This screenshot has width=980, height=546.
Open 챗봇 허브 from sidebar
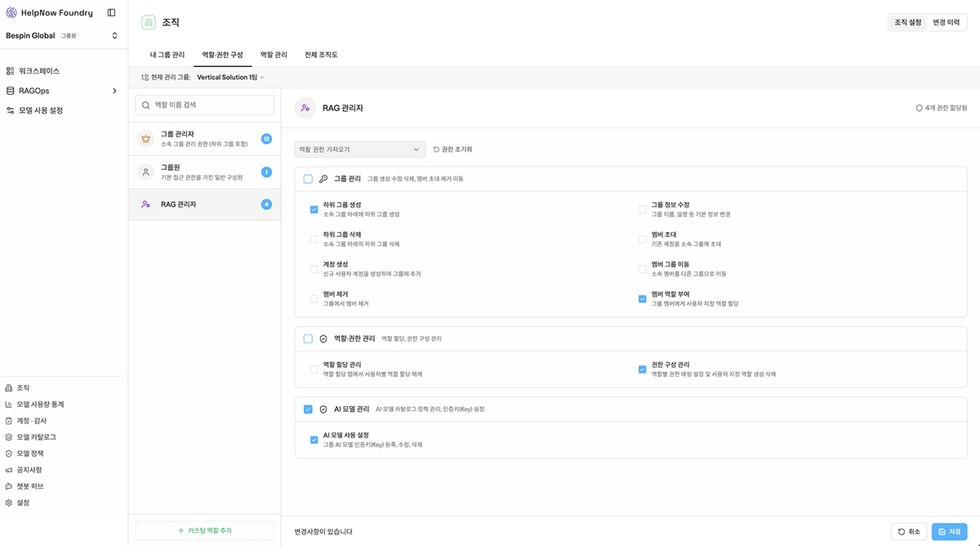coord(30,486)
